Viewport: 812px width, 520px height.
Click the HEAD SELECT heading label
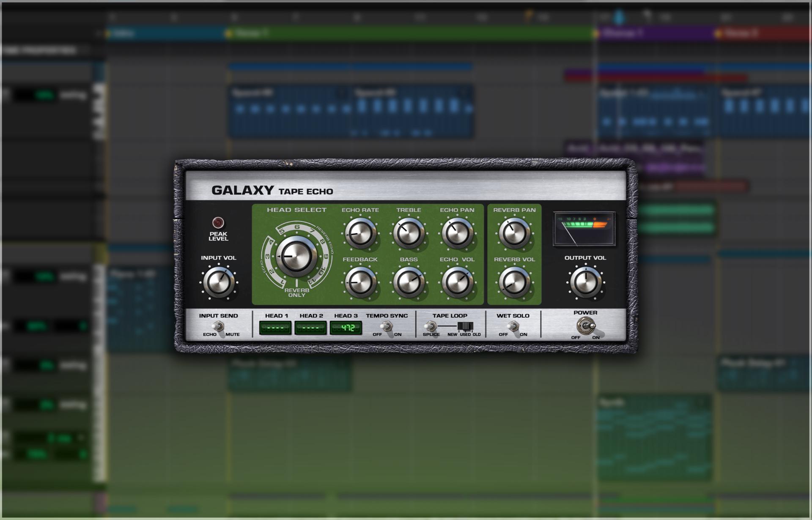tap(296, 210)
